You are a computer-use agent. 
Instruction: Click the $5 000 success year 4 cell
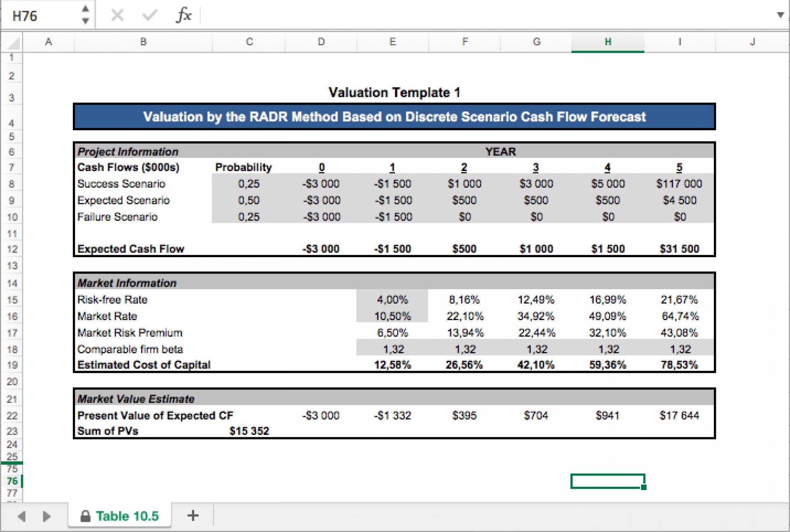pyautogui.click(x=608, y=184)
